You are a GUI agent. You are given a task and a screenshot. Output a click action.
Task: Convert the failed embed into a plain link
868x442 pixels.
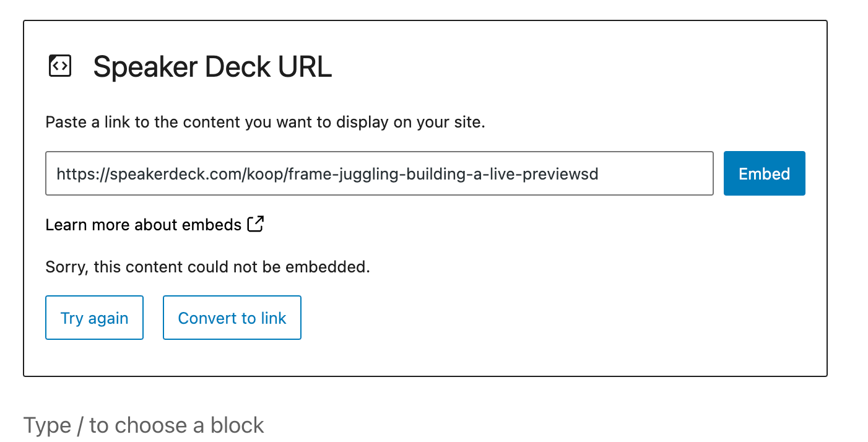coord(232,318)
